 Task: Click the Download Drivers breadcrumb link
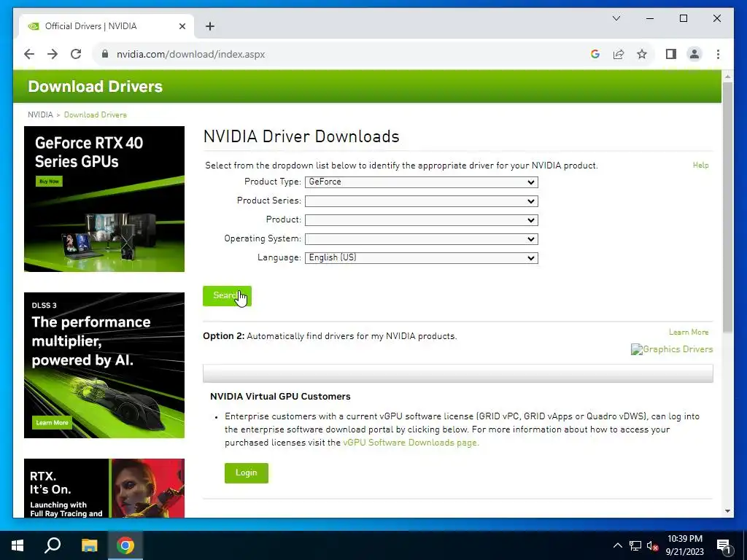click(x=96, y=114)
